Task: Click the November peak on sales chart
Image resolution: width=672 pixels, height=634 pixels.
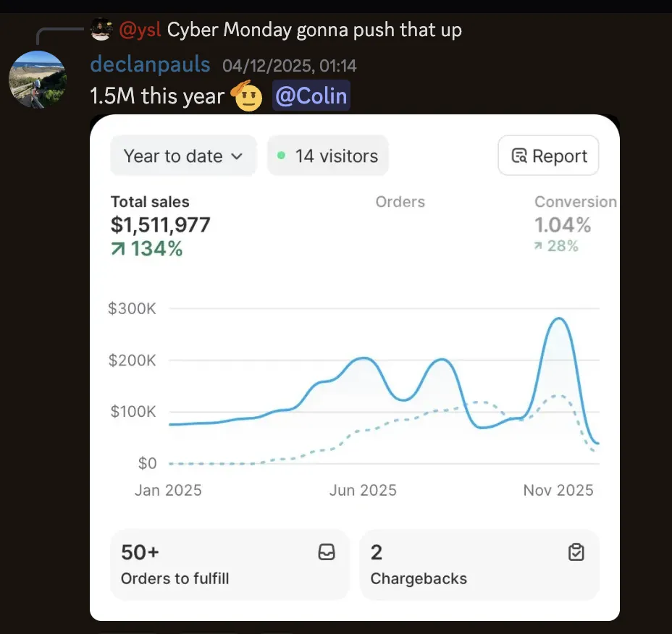Action: tap(559, 318)
